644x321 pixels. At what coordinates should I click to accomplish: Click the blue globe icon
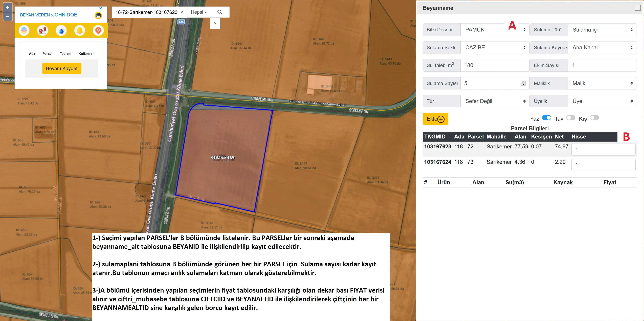61,31
